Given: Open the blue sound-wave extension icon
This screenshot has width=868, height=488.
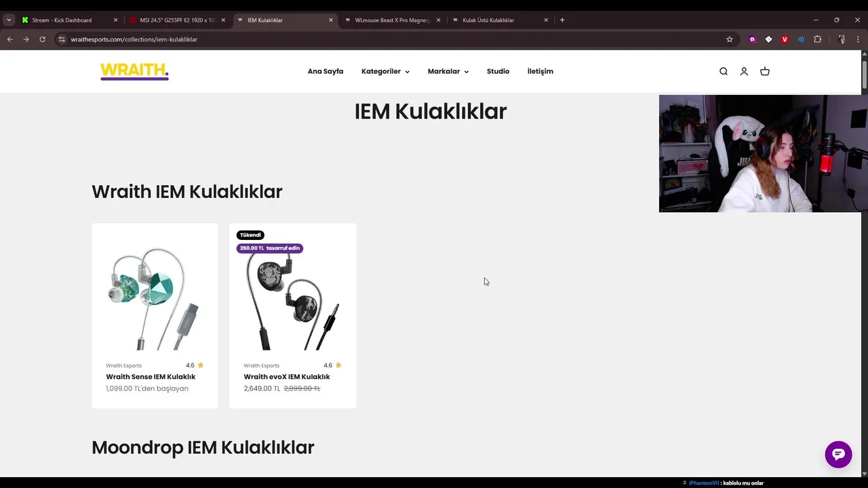Looking at the screenshot, I should [801, 39].
